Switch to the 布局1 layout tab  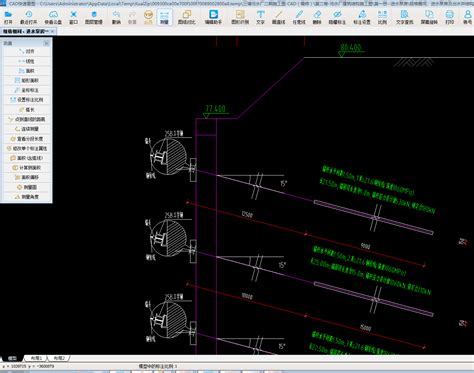36,358
